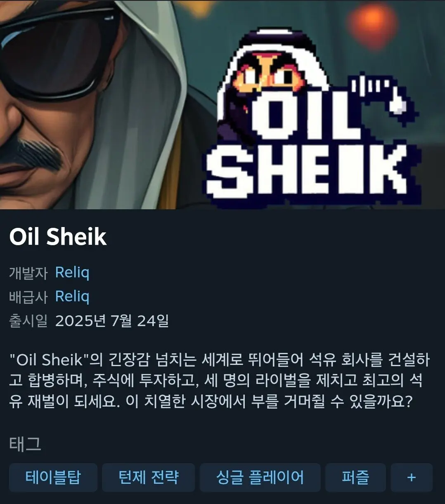
Task: Click the release date 2025년 7월 24일
Action: click(112, 321)
